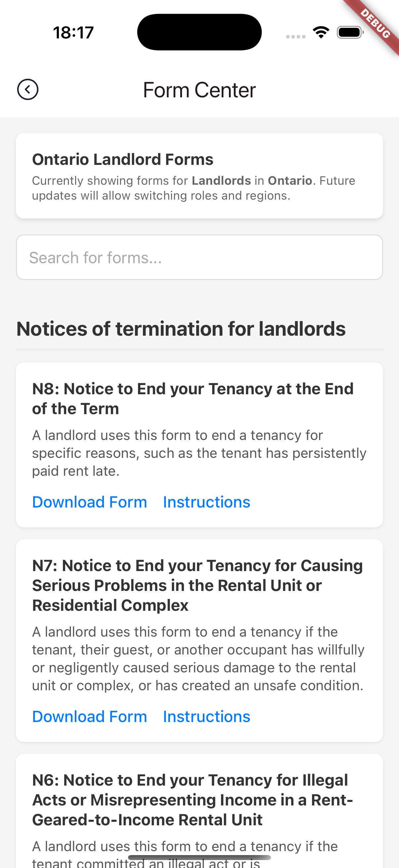The width and height of the screenshot is (399, 868).
Task: Download the N7 form
Action: [x=90, y=716]
